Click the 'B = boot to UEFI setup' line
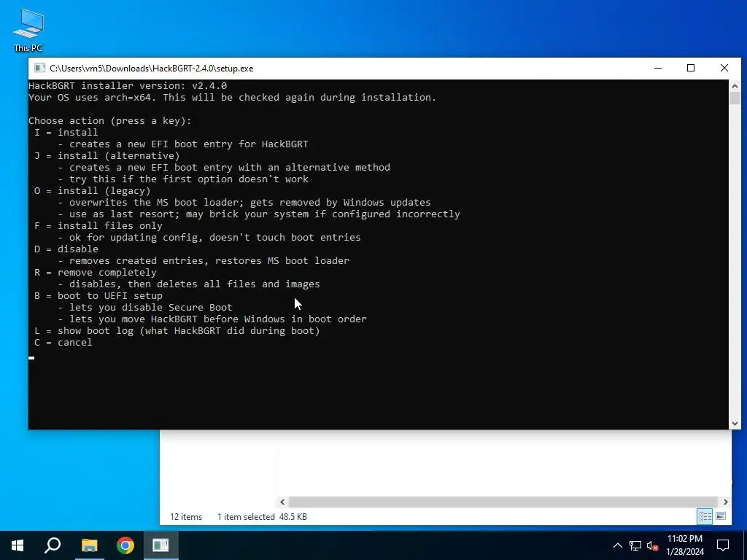 (98, 296)
